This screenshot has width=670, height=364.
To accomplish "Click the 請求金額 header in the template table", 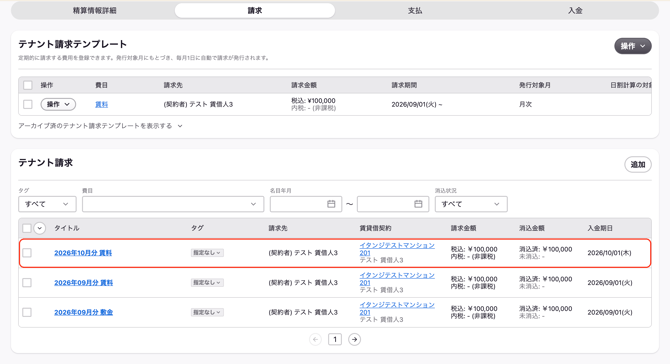I will coord(304,85).
